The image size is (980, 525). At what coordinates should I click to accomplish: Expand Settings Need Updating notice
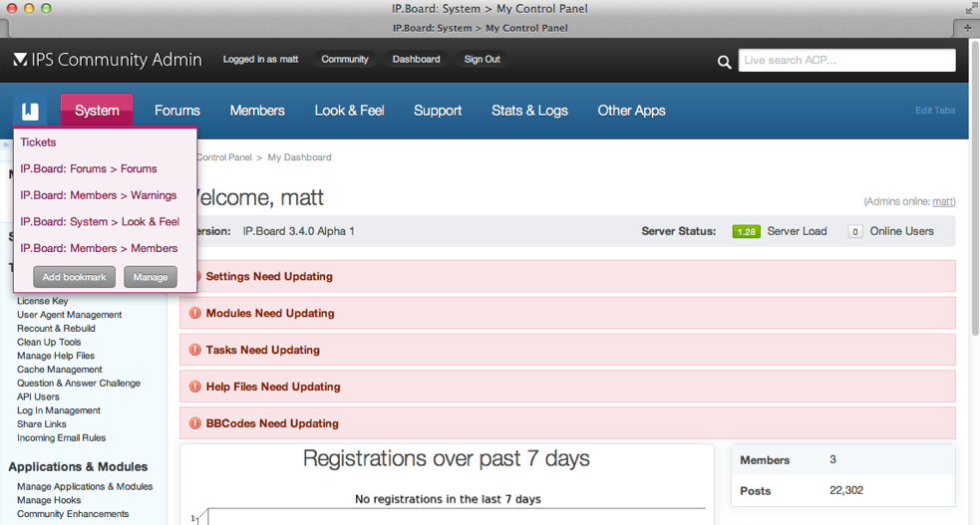567,277
